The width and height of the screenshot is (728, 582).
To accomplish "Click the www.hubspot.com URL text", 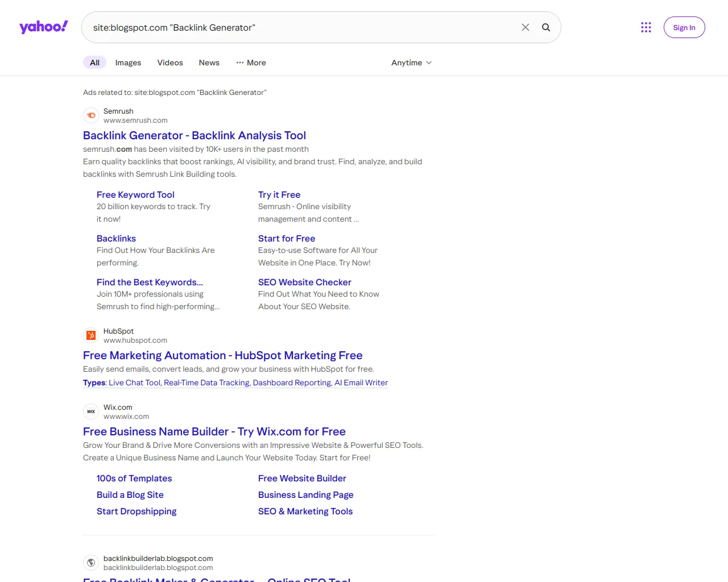I will [135, 340].
